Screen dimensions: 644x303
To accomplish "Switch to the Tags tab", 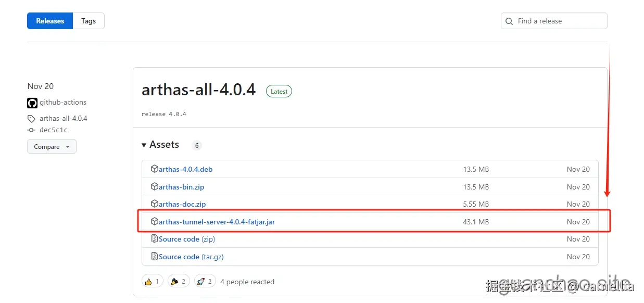I will click(89, 21).
